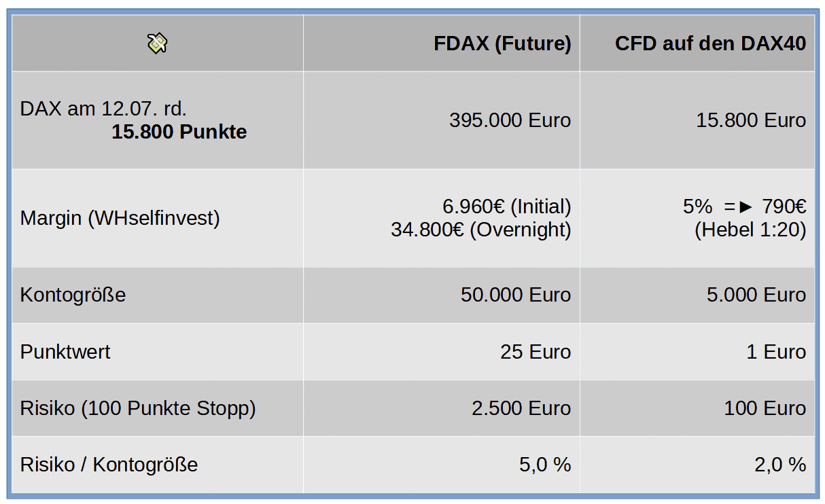Click the Kontogröße row label

click(x=73, y=295)
